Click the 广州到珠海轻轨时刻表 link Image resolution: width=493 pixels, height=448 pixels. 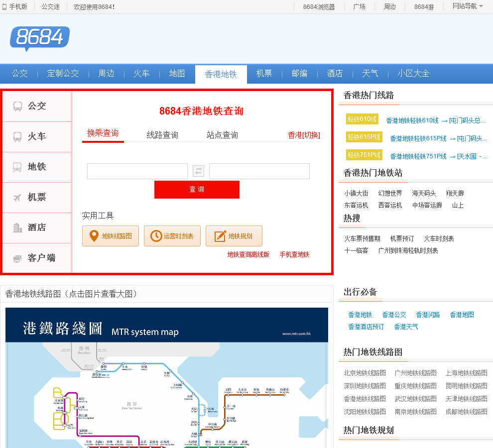pos(408,250)
